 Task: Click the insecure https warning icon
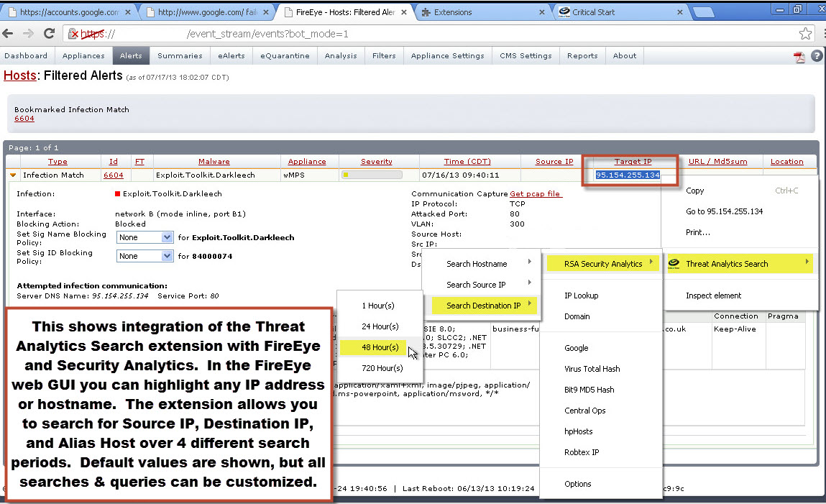coord(73,34)
